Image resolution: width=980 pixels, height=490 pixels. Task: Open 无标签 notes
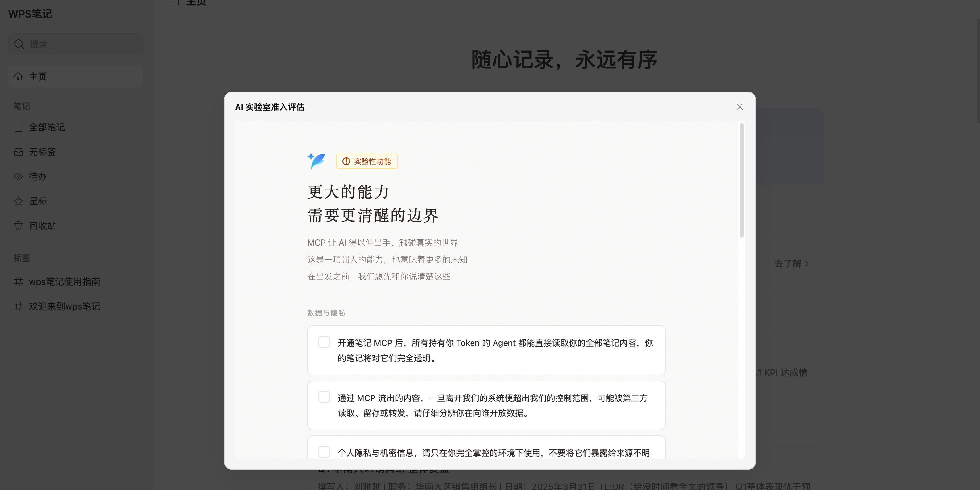pyautogui.click(x=75, y=152)
